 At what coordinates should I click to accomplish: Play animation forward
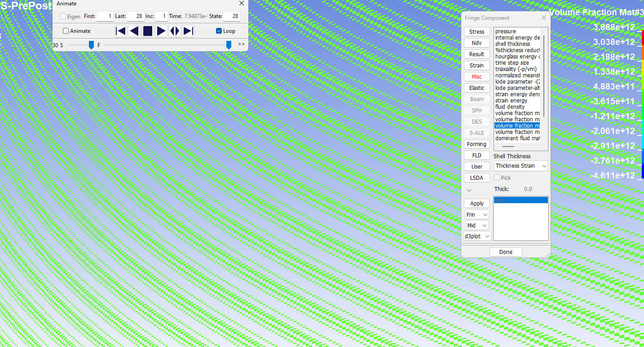(x=161, y=31)
